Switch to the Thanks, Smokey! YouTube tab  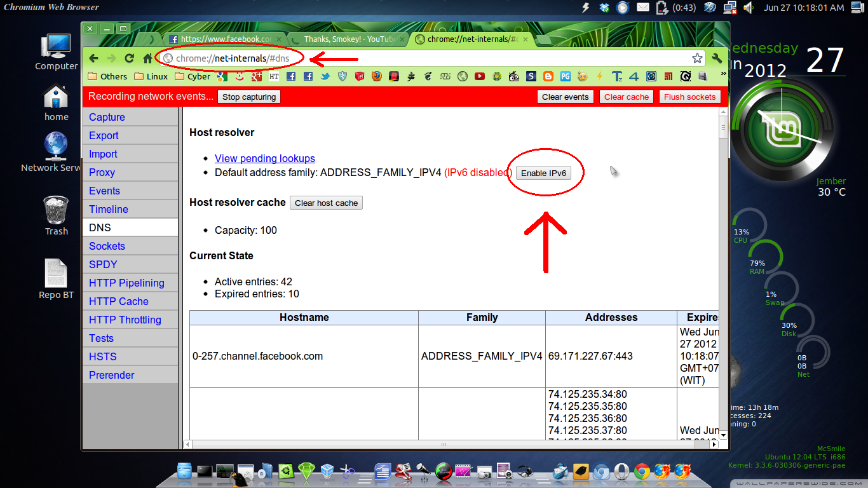(348, 39)
